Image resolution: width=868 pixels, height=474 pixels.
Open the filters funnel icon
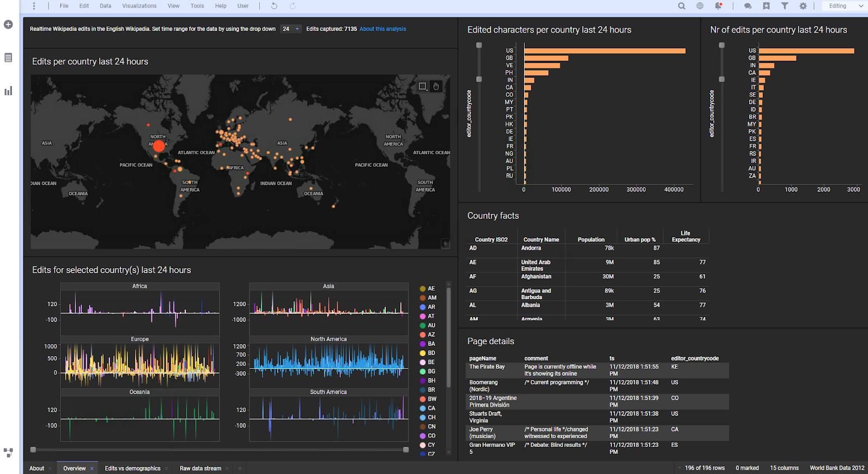pos(784,6)
